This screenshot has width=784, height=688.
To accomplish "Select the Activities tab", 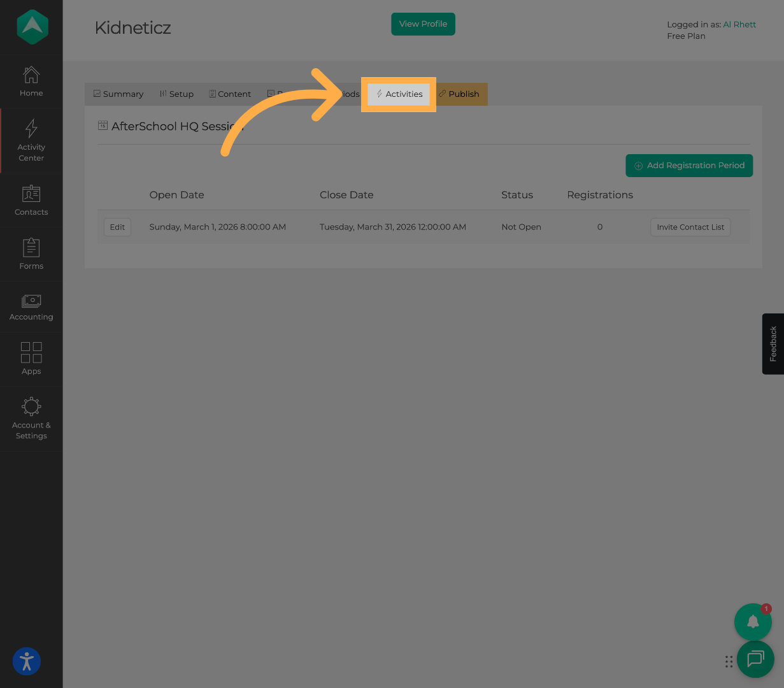I will point(399,94).
